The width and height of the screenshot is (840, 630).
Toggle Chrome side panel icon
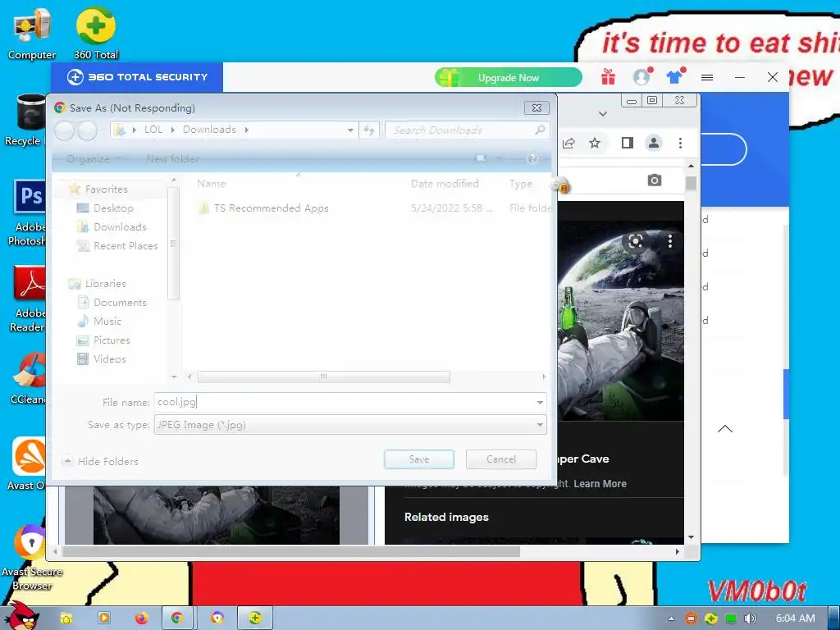(x=628, y=143)
